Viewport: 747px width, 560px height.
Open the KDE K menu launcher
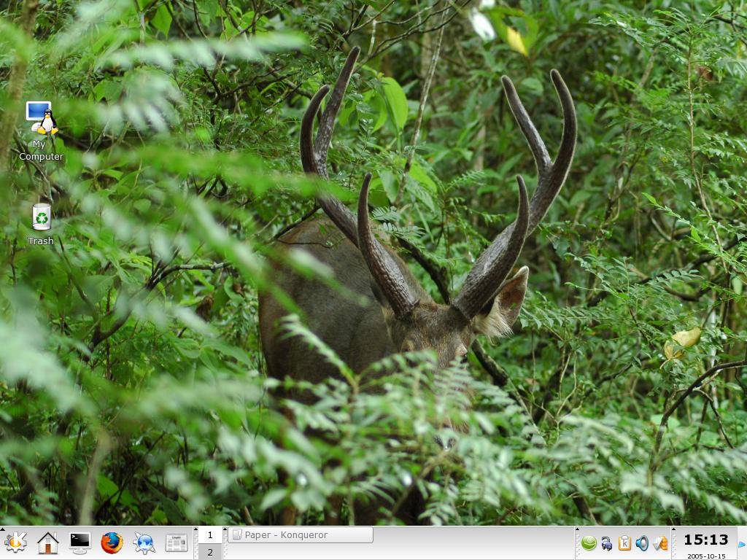(x=15, y=542)
